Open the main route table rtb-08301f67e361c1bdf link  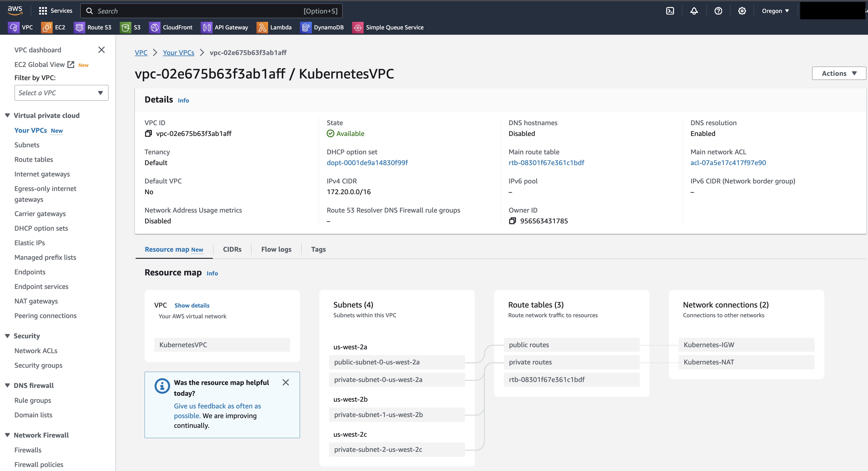(x=546, y=162)
